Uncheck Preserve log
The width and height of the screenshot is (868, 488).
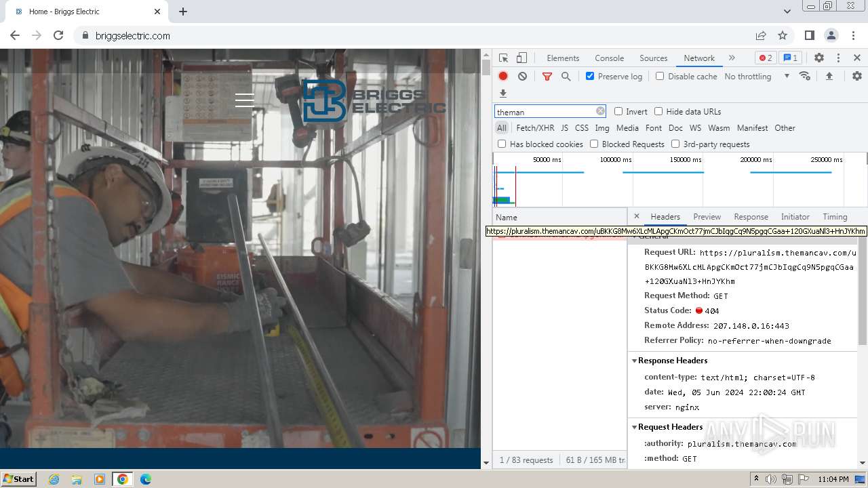(590, 76)
